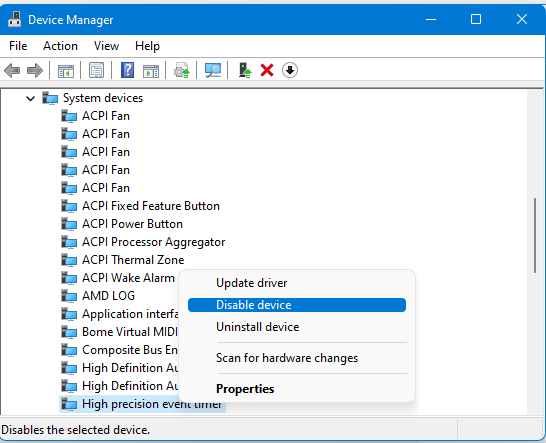The width and height of the screenshot is (546, 443).
Task: Select ACPI Thermal Zone device
Action: pos(133,260)
